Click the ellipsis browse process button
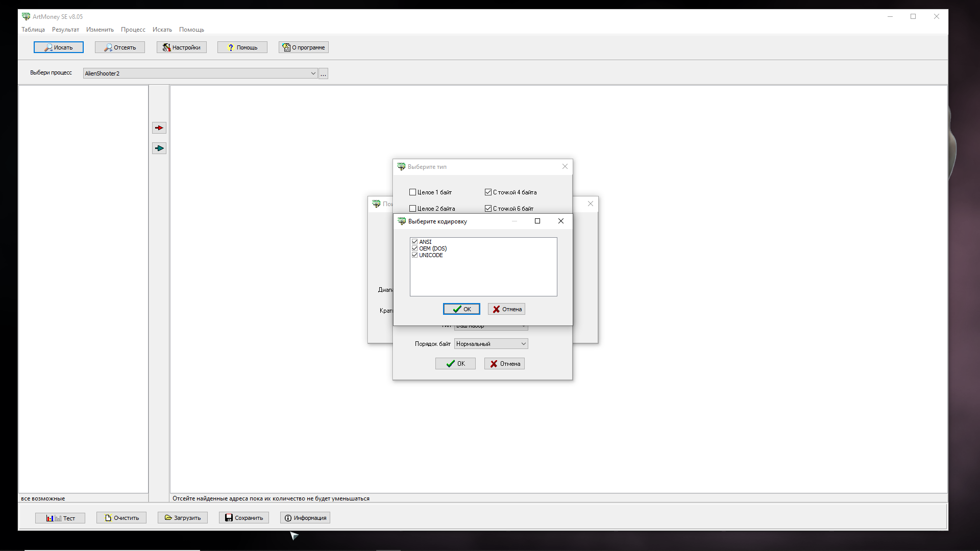Image resolution: width=980 pixels, height=551 pixels. (x=323, y=74)
